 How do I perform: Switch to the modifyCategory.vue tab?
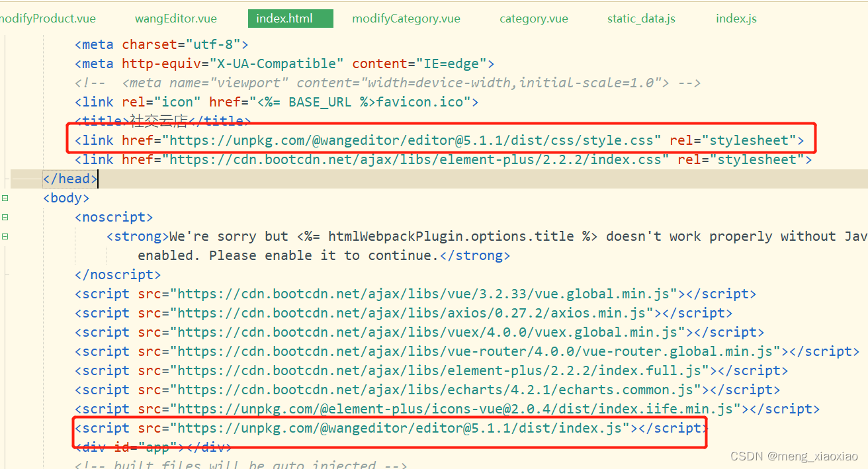coord(406,18)
